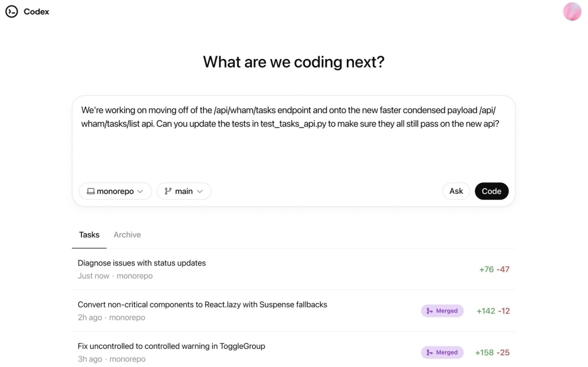Click the laptop icon beside monorepo
The image size is (588, 367).
[91, 191]
